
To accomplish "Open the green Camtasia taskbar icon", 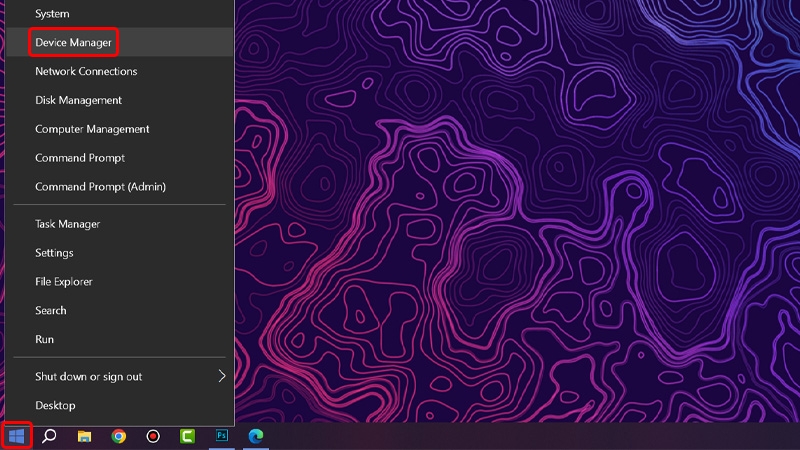I will 187,436.
